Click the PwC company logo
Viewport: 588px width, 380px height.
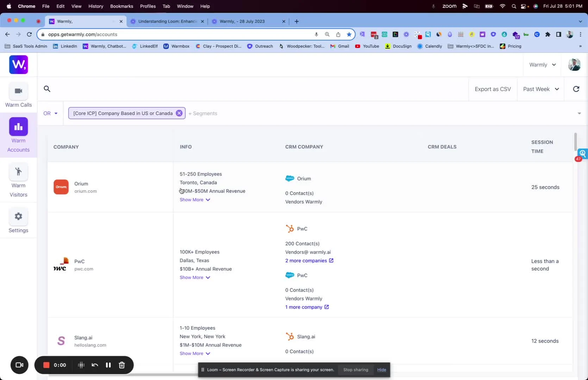pyautogui.click(x=61, y=265)
